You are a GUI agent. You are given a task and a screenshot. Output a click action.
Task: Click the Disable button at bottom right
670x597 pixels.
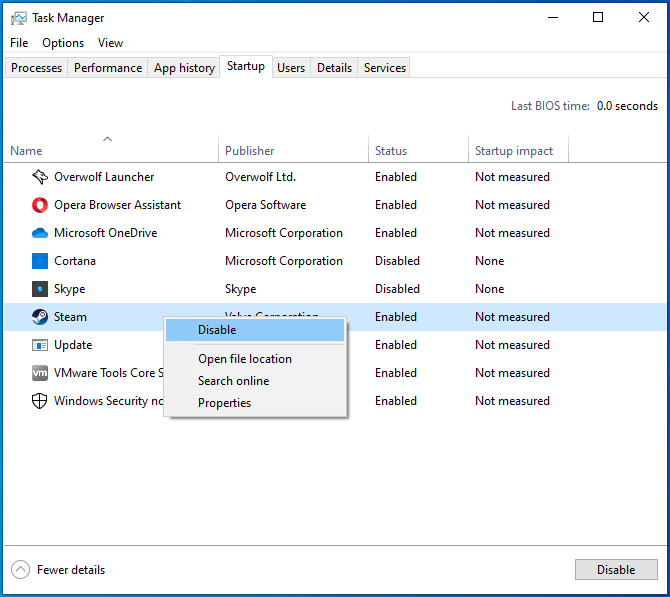point(616,570)
